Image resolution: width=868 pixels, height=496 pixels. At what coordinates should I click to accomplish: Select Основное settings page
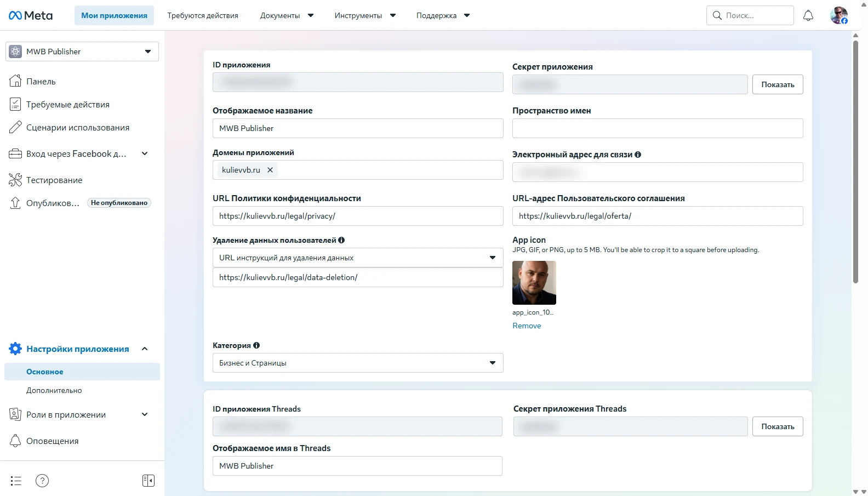coord(82,372)
